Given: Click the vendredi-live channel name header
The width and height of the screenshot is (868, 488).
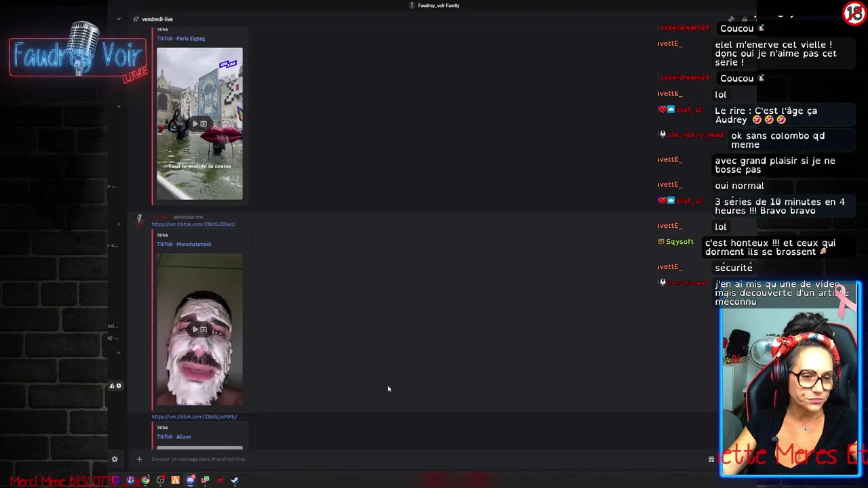Looking at the screenshot, I should point(157,19).
